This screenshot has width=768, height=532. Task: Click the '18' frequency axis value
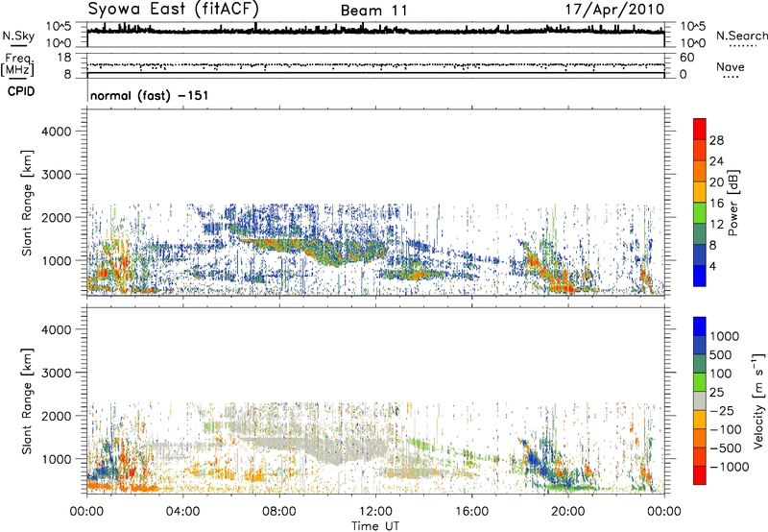(64, 58)
